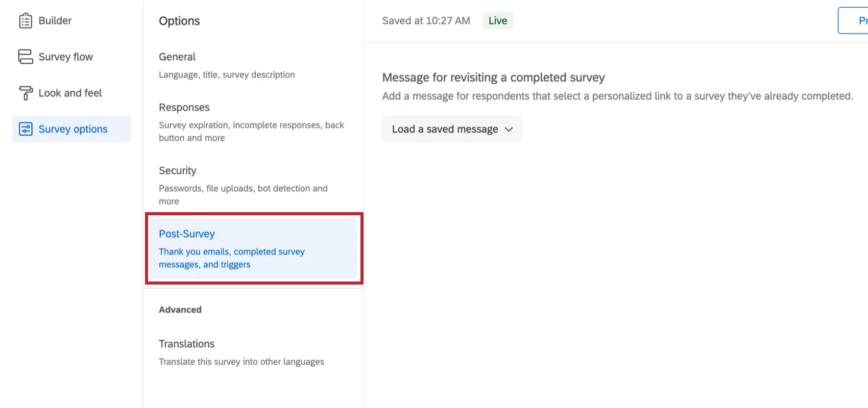This screenshot has width=868, height=408.
Task: Select the Responses options section
Action: [x=184, y=107]
